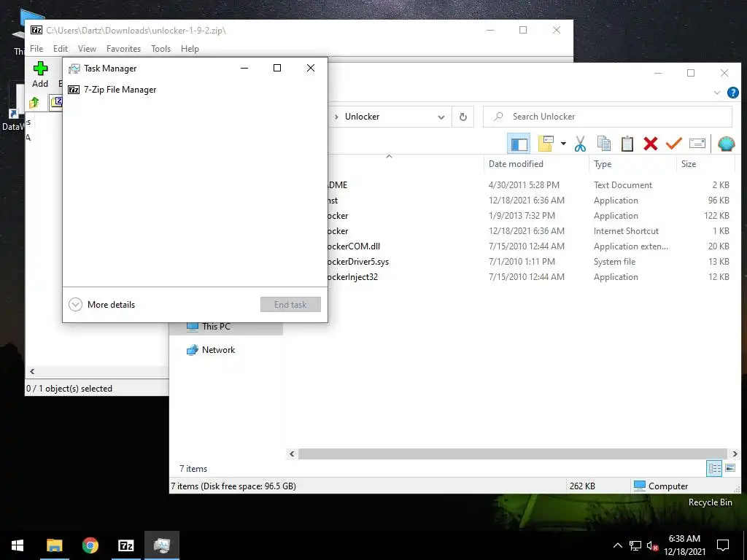
Task: Open Google Chrome from the taskbar
Action: [x=90, y=545]
